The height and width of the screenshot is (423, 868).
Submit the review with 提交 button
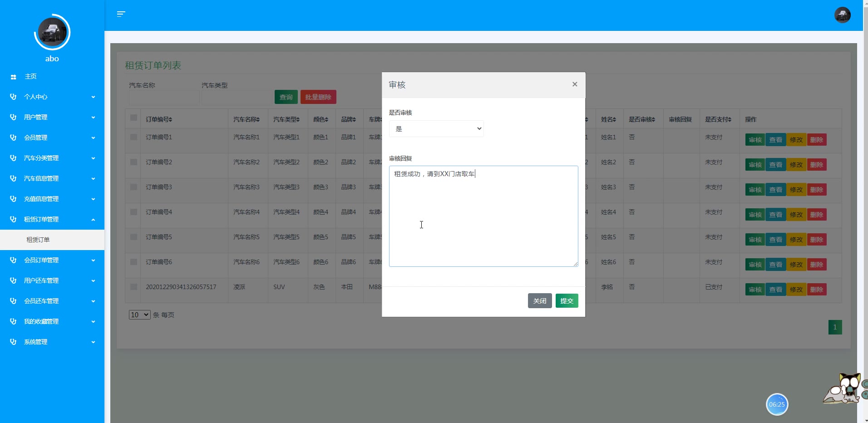(x=567, y=301)
